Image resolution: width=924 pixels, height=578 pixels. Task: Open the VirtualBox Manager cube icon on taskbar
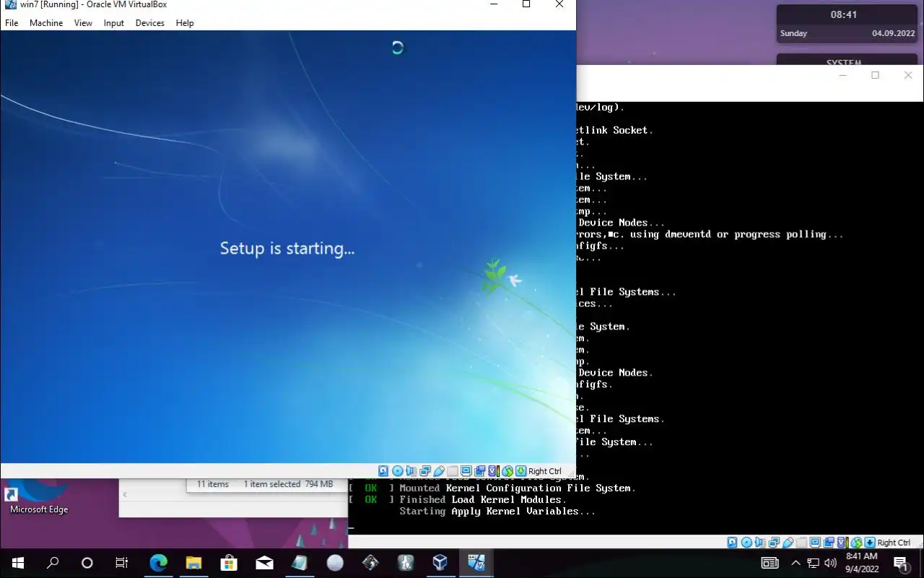tap(440, 563)
